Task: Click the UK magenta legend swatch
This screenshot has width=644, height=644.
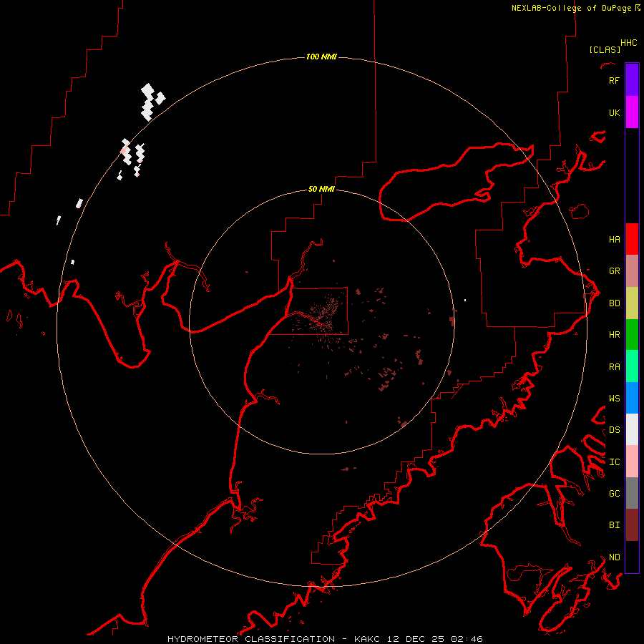Action: 632,112
